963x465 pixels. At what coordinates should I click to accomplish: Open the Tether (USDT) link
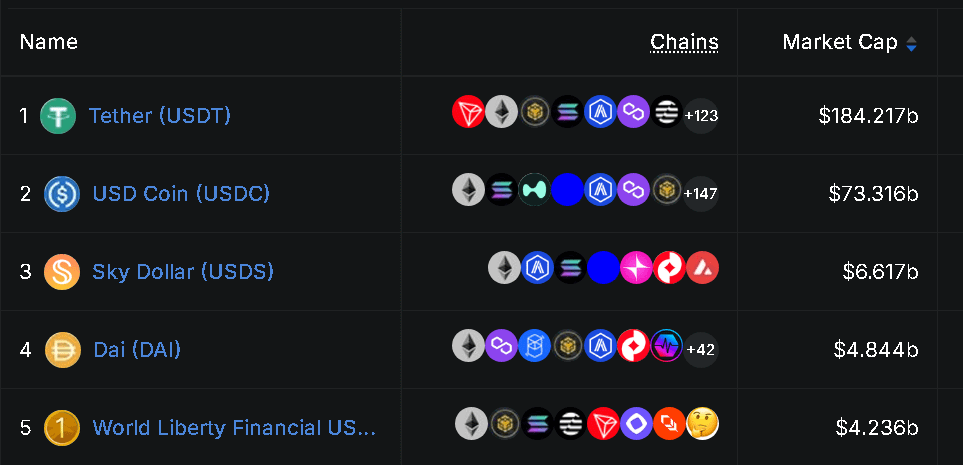[x=160, y=115]
